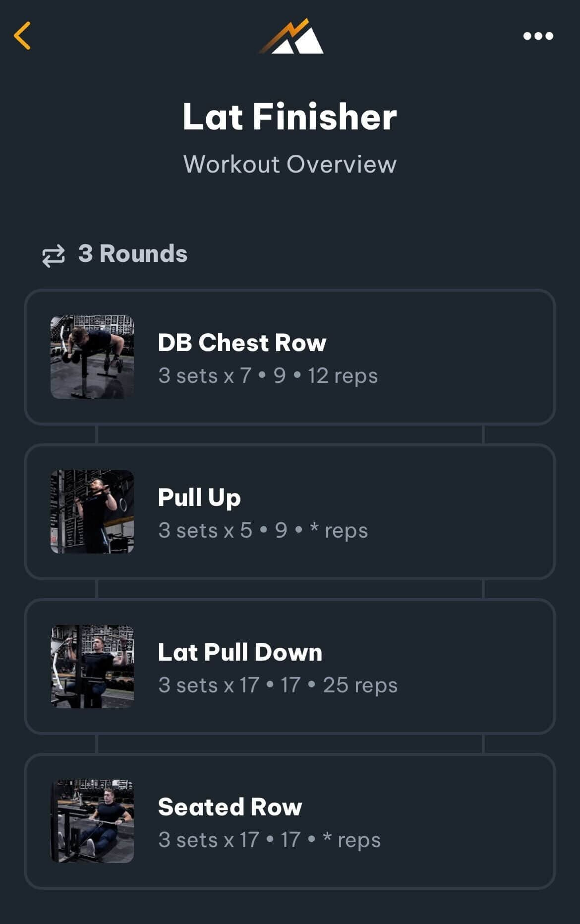
Task: Select the DB Chest Row exercise card
Action: click(x=290, y=355)
